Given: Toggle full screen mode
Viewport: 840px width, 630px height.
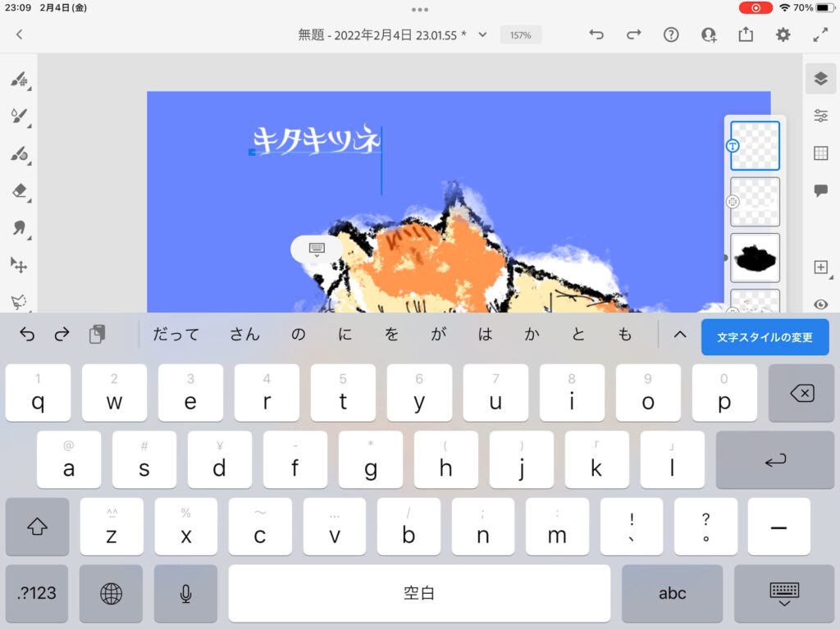Looking at the screenshot, I should [820, 34].
